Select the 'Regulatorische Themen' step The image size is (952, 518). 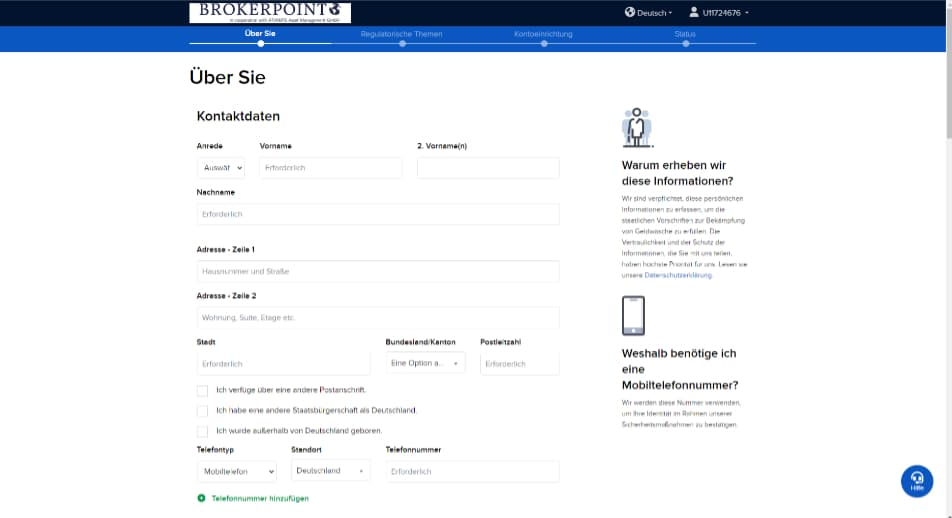(x=401, y=34)
